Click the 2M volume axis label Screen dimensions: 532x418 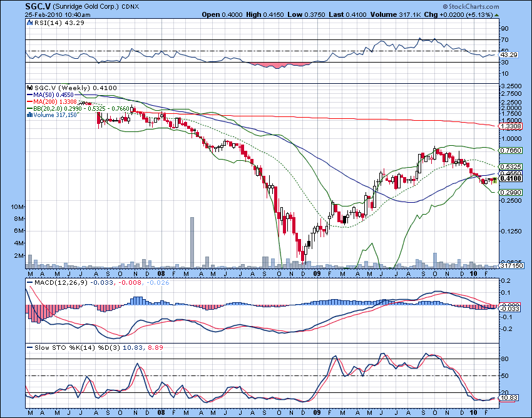click(x=19, y=256)
